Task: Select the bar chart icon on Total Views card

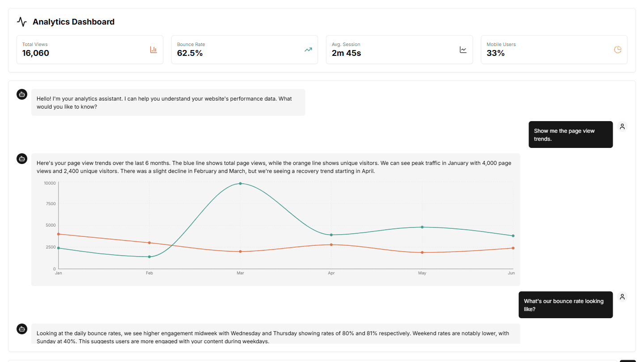Action: [x=153, y=50]
